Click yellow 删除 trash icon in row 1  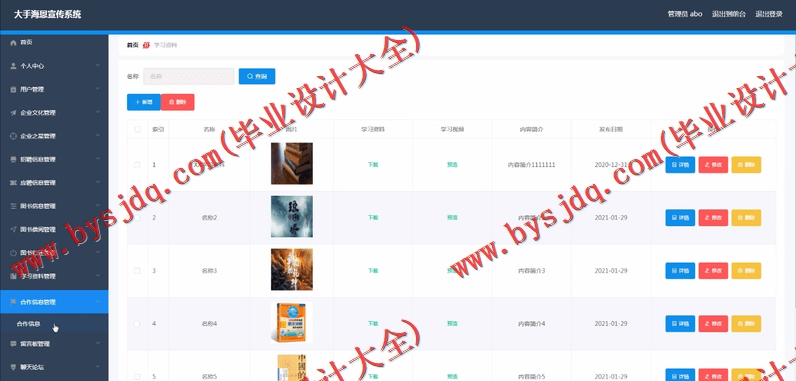(x=740, y=165)
